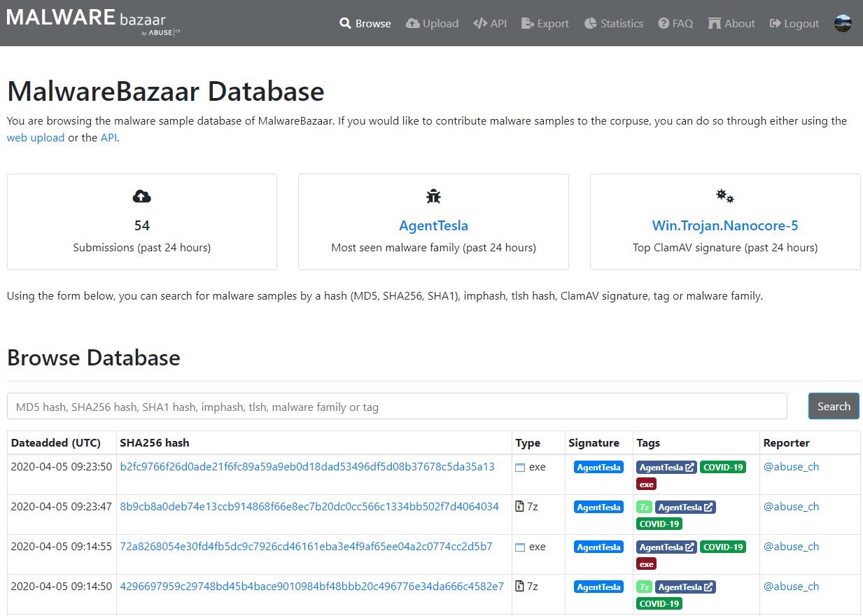
Task: Click 7z archive icon in 09:14:50 row
Action: pos(519,586)
